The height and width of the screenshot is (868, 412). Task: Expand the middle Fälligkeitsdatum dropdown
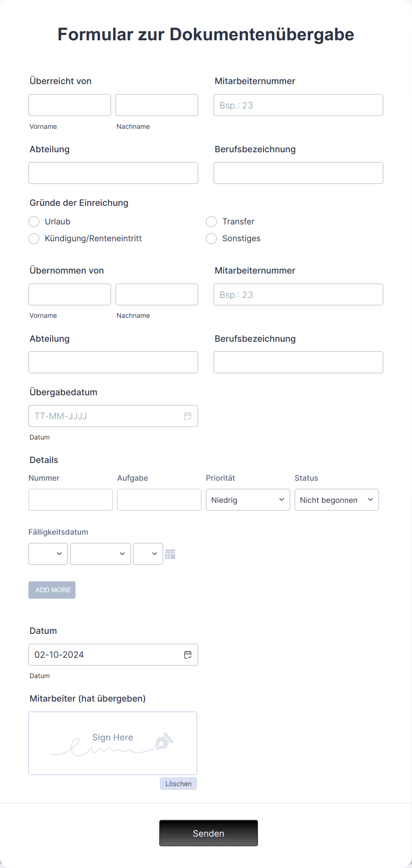[100, 554]
